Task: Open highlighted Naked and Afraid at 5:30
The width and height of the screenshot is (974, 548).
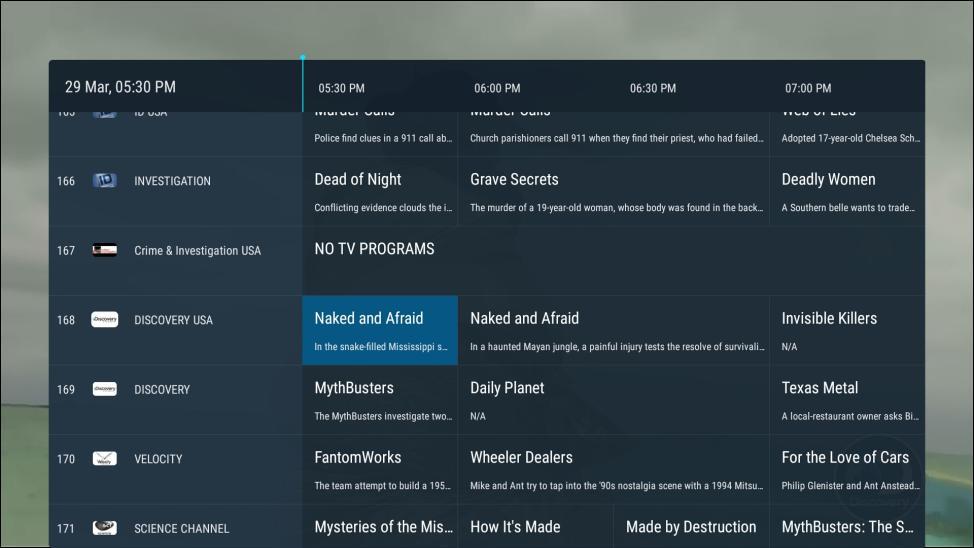Action: tap(380, 330)
